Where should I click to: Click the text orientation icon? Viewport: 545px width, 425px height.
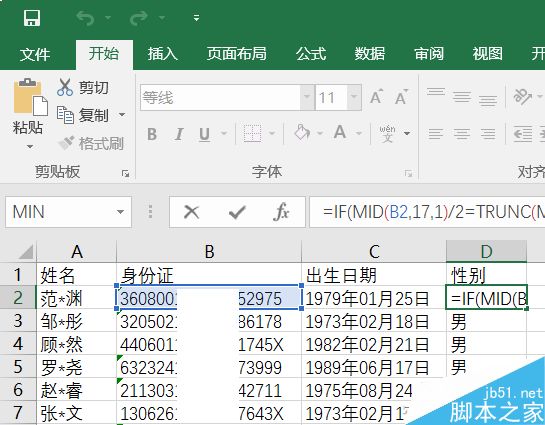[523, 97]
